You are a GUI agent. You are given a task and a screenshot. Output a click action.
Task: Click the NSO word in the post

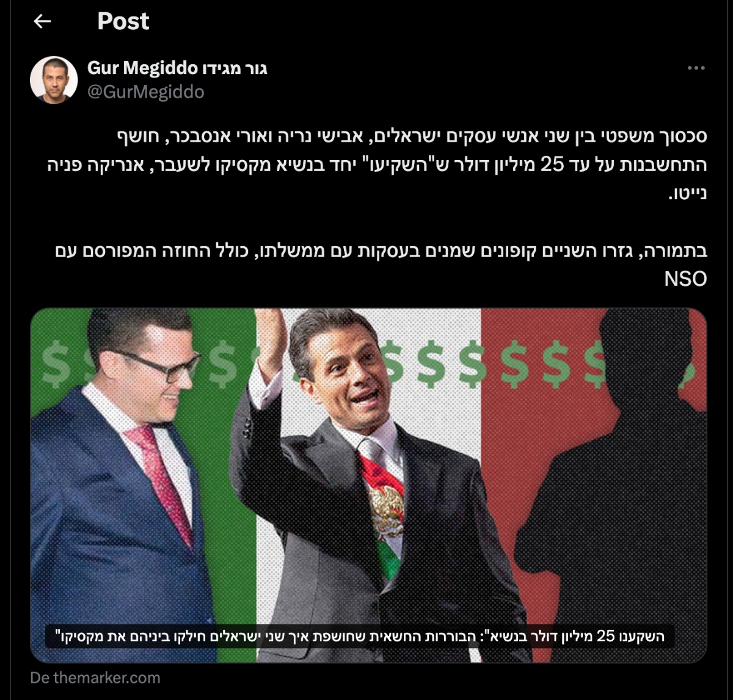click(x=685, y=279)
